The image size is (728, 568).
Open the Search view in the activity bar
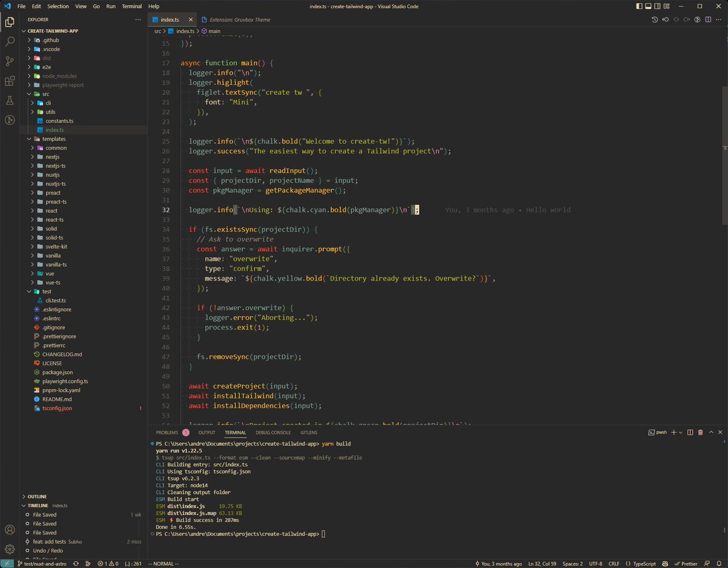click(9, 40)
